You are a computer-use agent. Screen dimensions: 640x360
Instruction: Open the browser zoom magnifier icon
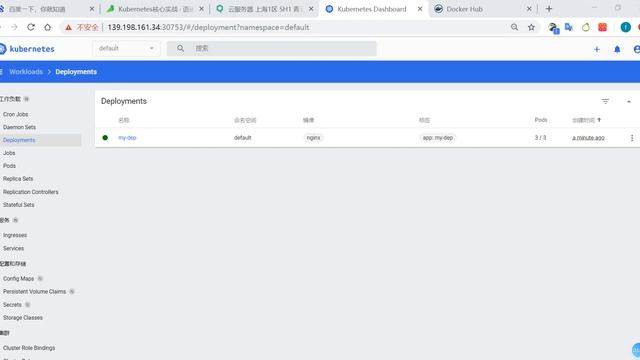(x=514, y=27)
